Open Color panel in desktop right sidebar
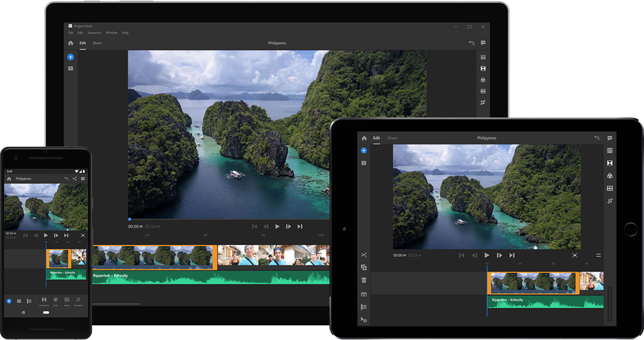The width and height of the screenshot is (644, 340). (x=483, y=80)
